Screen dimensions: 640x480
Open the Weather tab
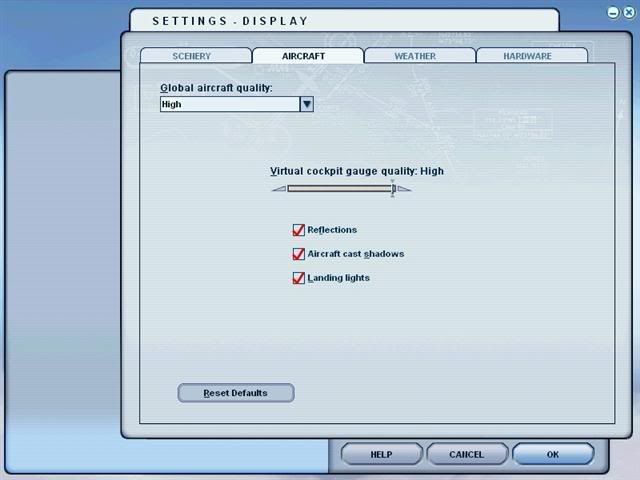coord(415,56)
